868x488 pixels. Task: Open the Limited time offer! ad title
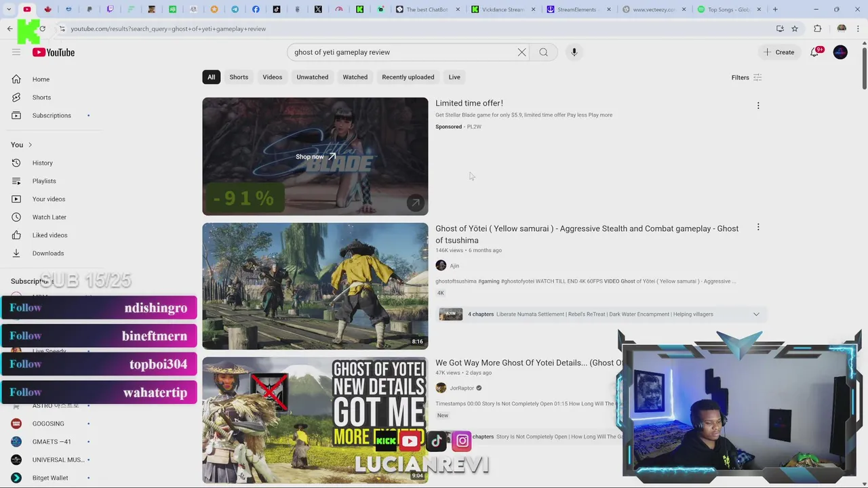tap(469, 103)
